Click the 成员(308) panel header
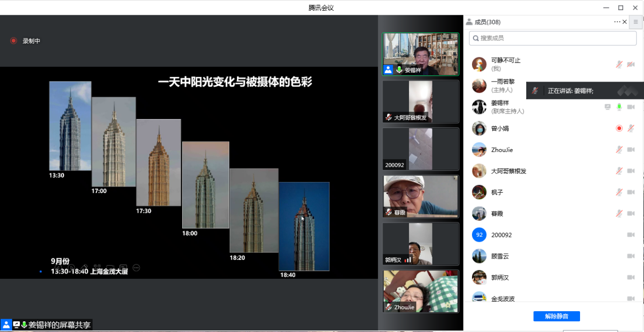The width and height of the screenshot is (644, 332). click(x=487, y=22)
